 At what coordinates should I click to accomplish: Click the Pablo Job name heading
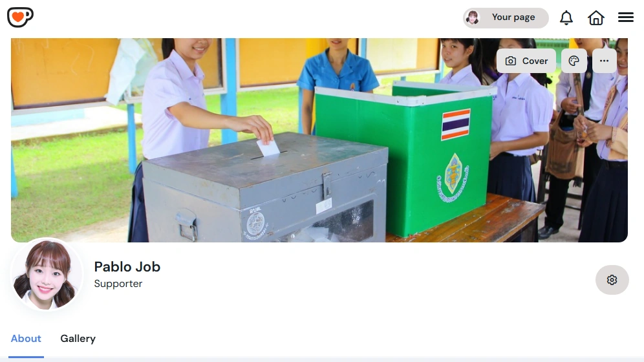click(127, 267)
